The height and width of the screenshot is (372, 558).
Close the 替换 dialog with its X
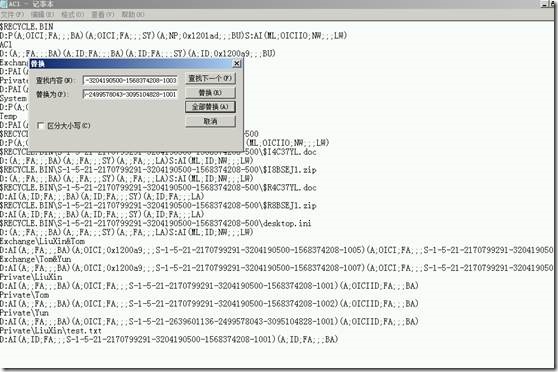[237, 63]
